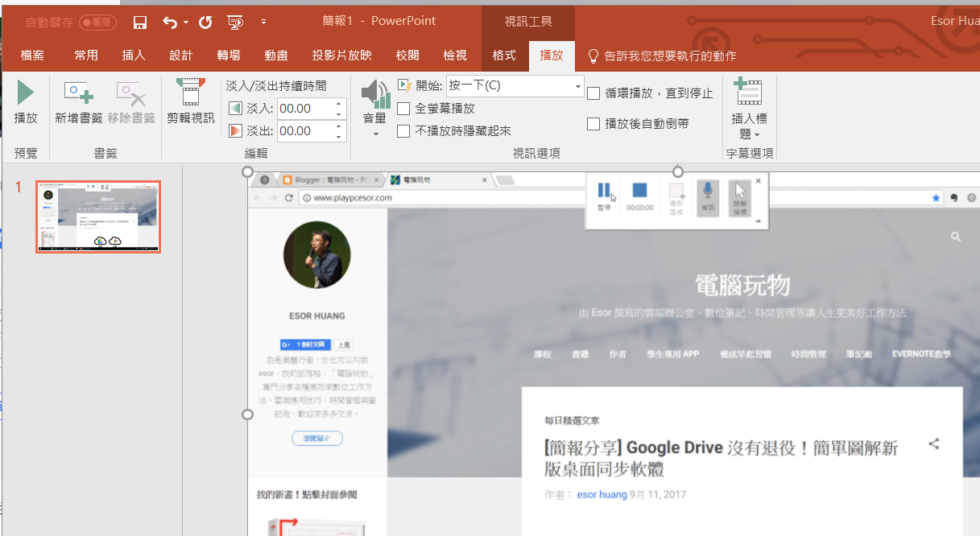Viewport: 980px width, 536px height.
Task: Add a bookmark with 新增書籤
Action: click(x=79, y=102)
